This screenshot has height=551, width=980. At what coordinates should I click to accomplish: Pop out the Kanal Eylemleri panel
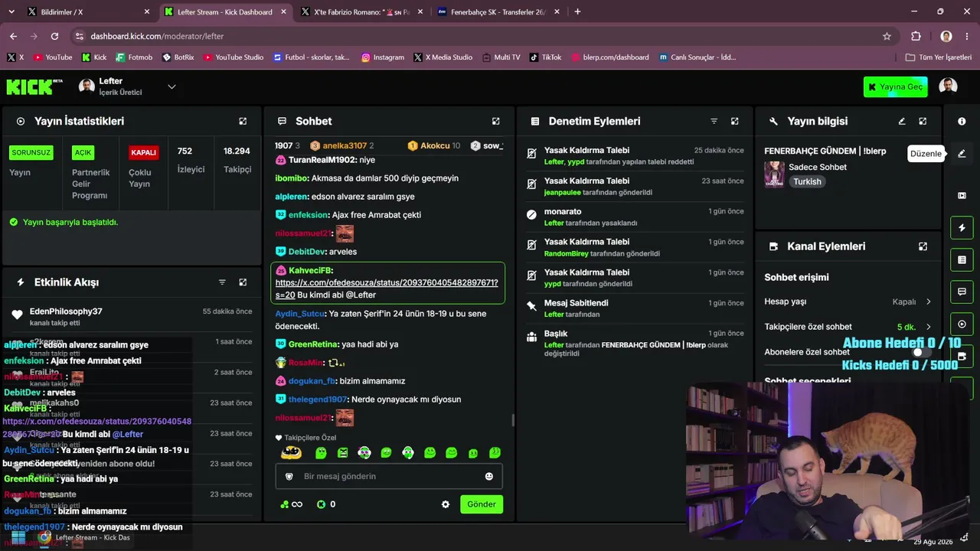[x=923, y=246]
